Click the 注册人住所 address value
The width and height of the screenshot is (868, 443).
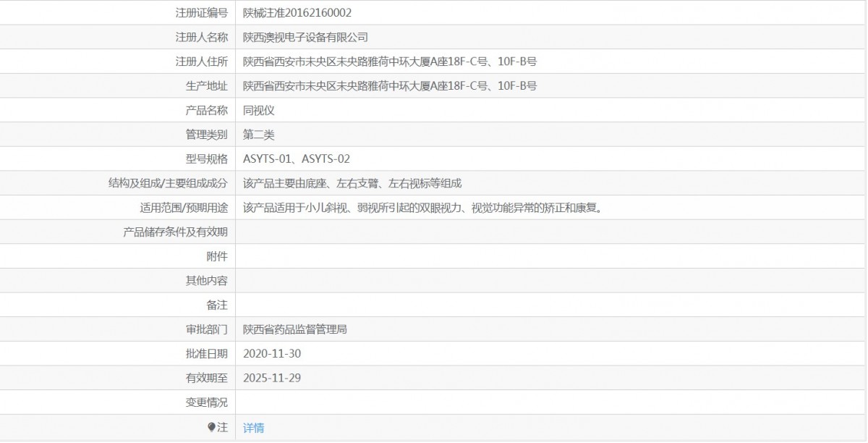tap(390, 62)
